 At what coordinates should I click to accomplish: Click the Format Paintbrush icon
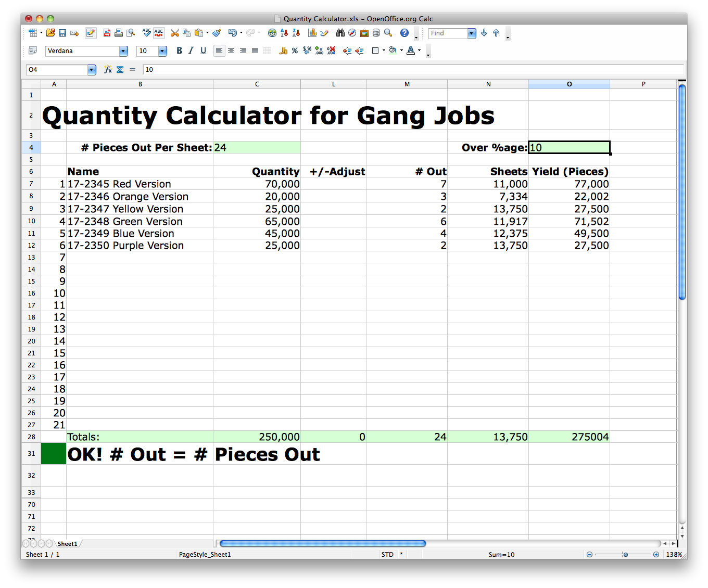(217, 33)
